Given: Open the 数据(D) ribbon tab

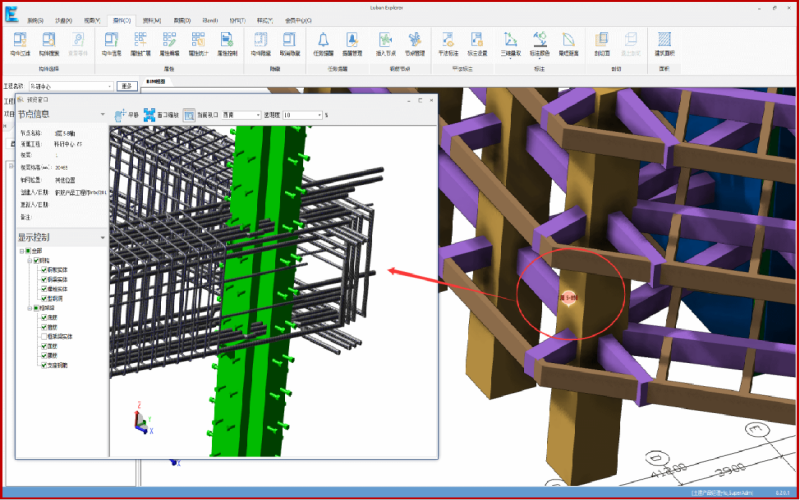Looking at the screenshot, I should (x=182, y=21).
